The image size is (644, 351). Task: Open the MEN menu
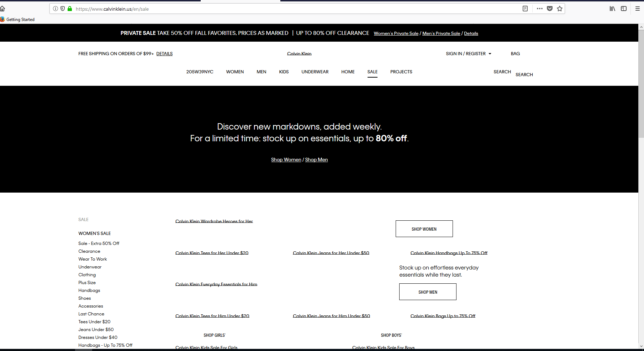(262, 72)
